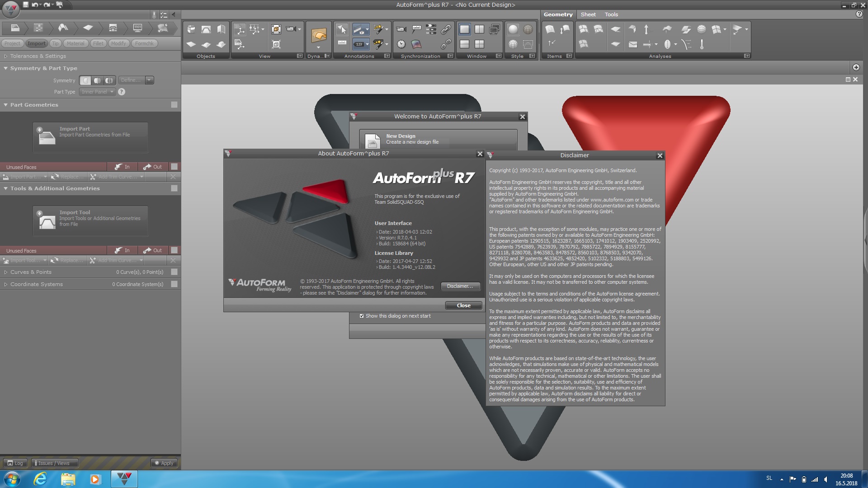Toggle the Coordinate Systems checkbox
The width and height of the screenshot is (868, 488).
[x=174, y=284]
